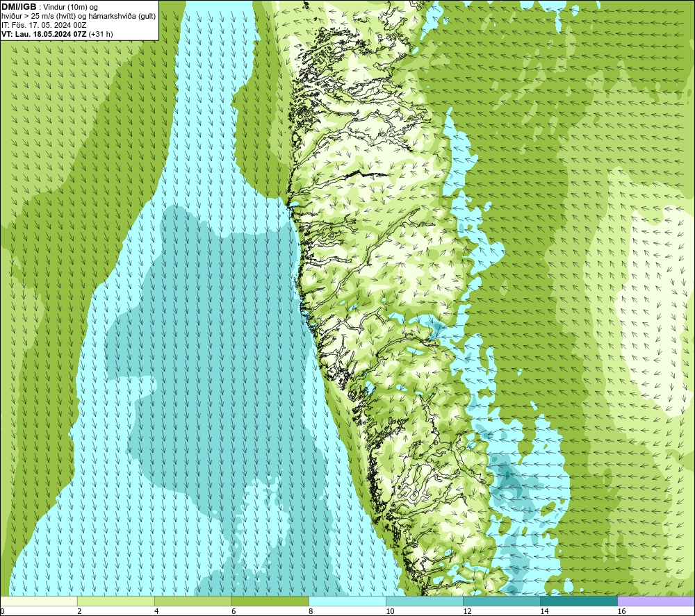This screenshot has height=616, width=695.
Task: Click the 6–8 m/s dark green legend swatch
Action: 270,601
